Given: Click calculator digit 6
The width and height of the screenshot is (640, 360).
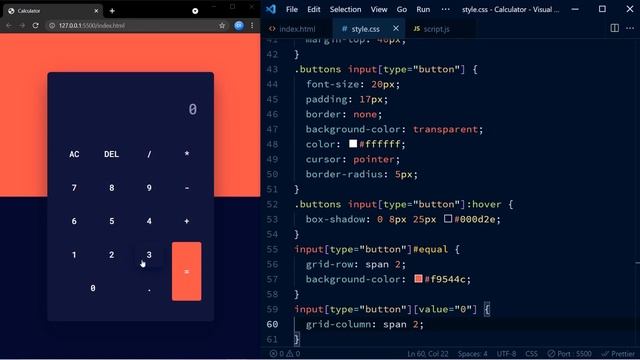Looking at the screenshot, I should [74, 221].
